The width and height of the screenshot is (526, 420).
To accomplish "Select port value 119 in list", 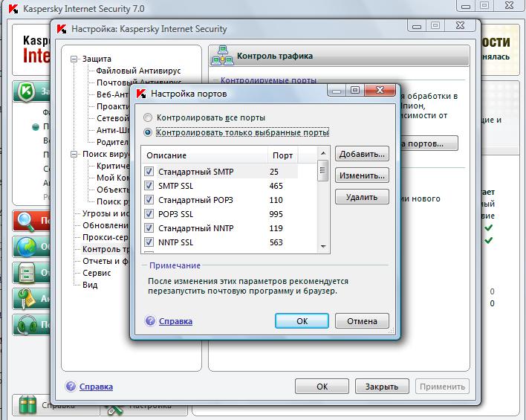I will point(276,228).
